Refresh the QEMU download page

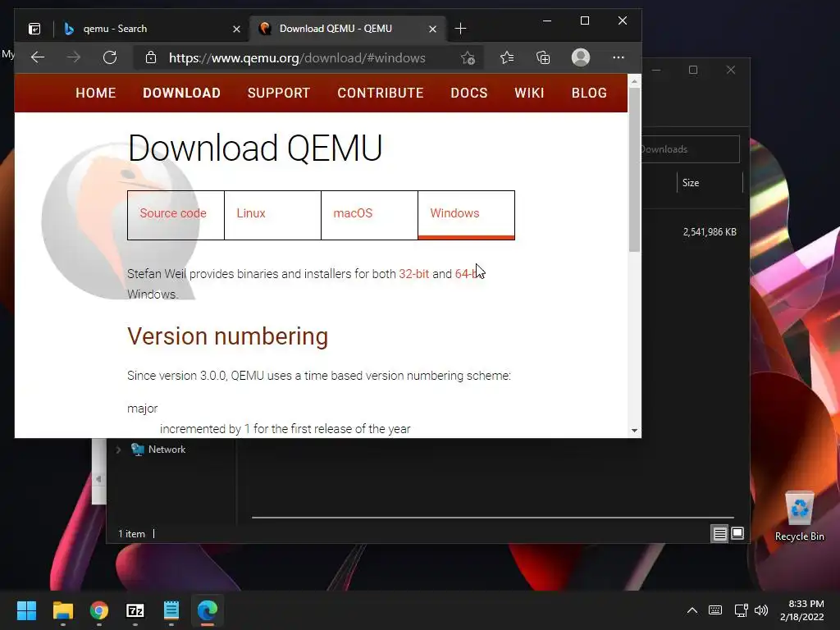point(110,57)
